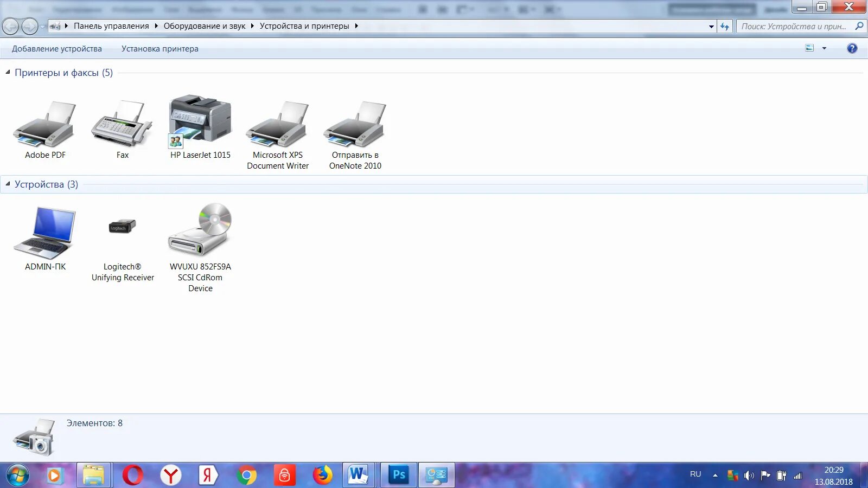
Task: Open power battery tray icon
Action: [781, 476]
